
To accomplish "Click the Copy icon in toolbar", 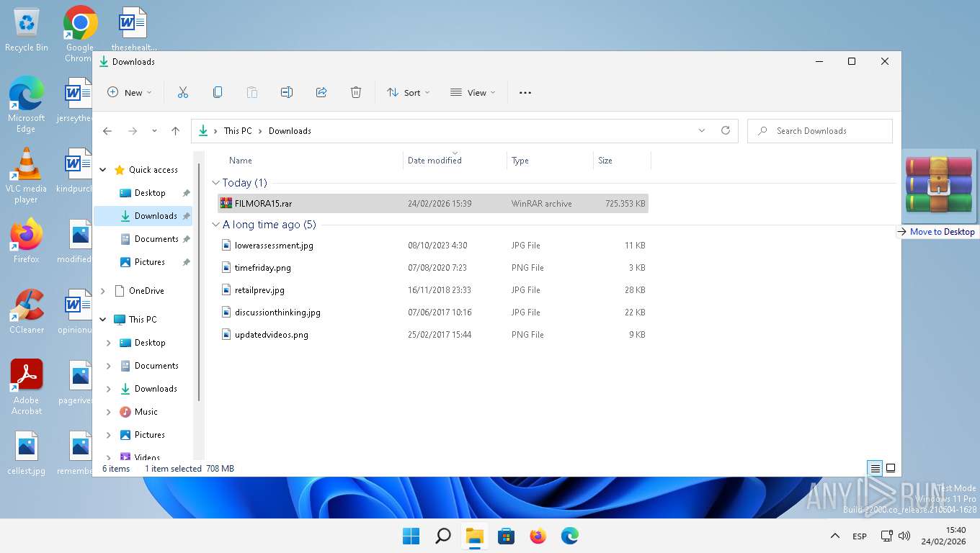I will point(217,92).
